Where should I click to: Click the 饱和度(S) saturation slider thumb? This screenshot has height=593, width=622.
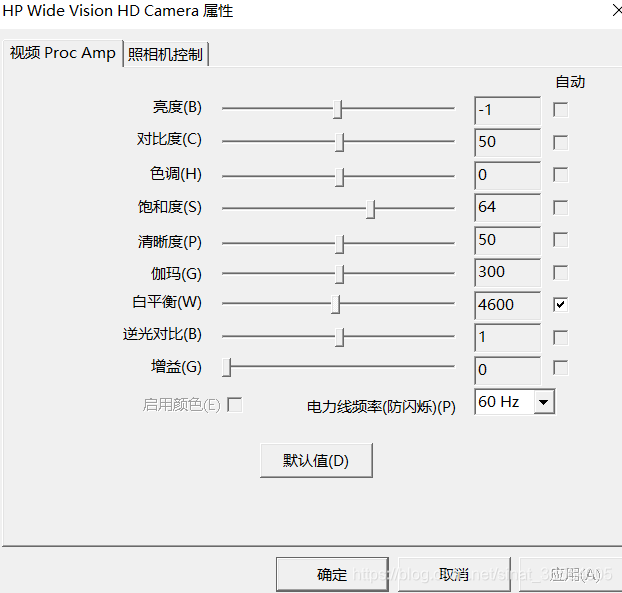pyautogui.click(x=371, y=209)
